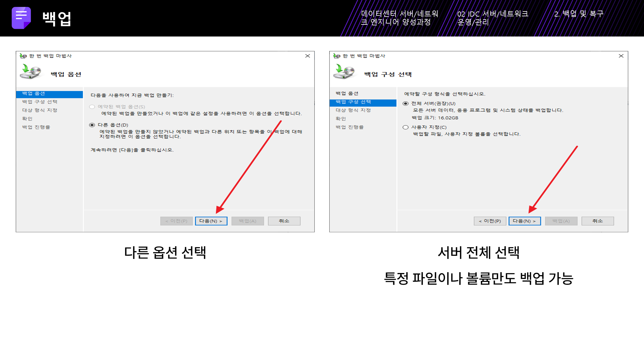This screenshot has height=362, width=644.
Task: Click the purple document icon in header
Action: [21, 18]
